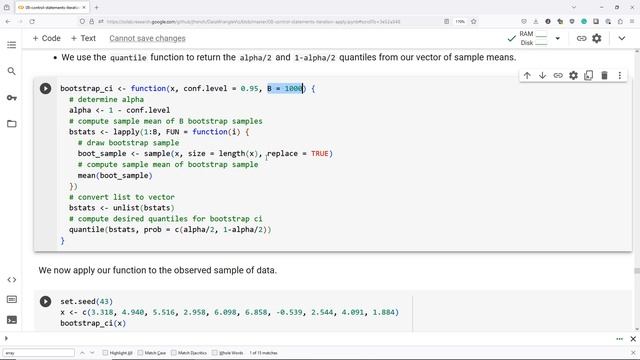Open the find and replace search panel
The height and width of the screenshot is (360, 640).
(x=11, y=71)
